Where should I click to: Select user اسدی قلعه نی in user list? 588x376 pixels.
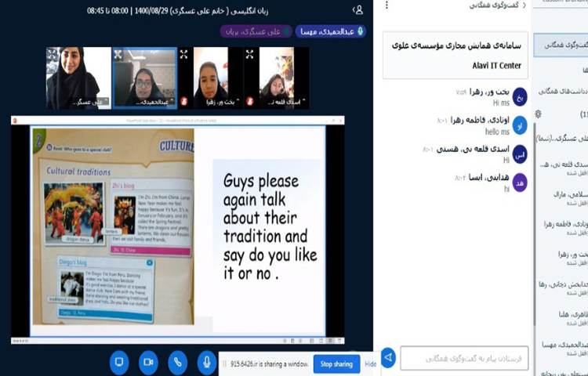click(x=565, y=168)
